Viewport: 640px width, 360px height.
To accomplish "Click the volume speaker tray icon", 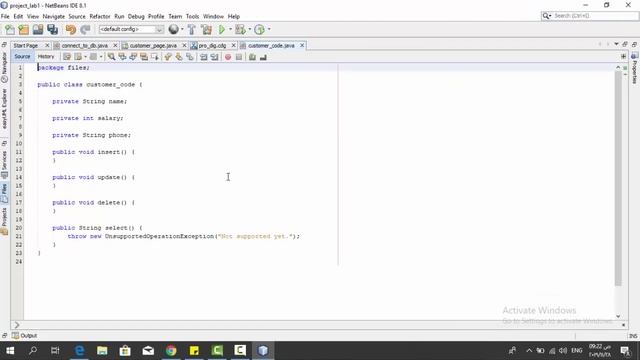I will click(563, 351).
